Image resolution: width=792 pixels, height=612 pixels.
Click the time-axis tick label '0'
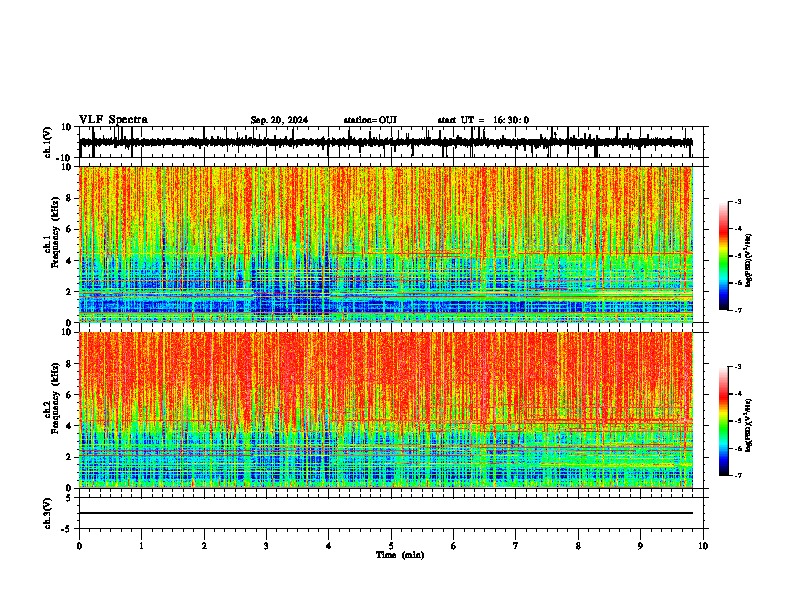pos(79,546)
